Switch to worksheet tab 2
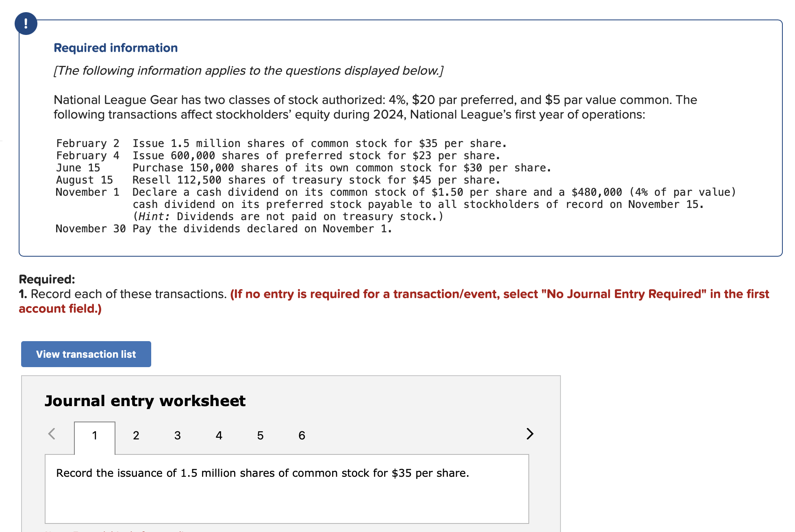 click(136, 436)
